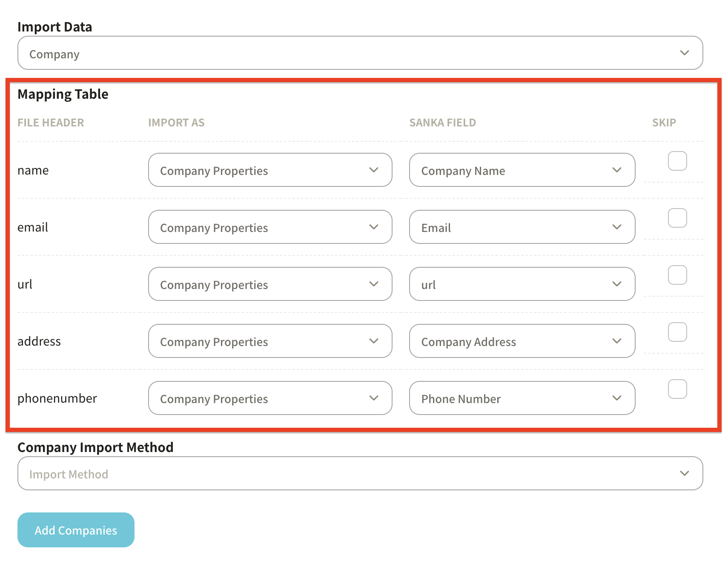This screenshot has width=728, height=575.
Task: Open the url Sanka field dropdown
Action: click(522, 284)
